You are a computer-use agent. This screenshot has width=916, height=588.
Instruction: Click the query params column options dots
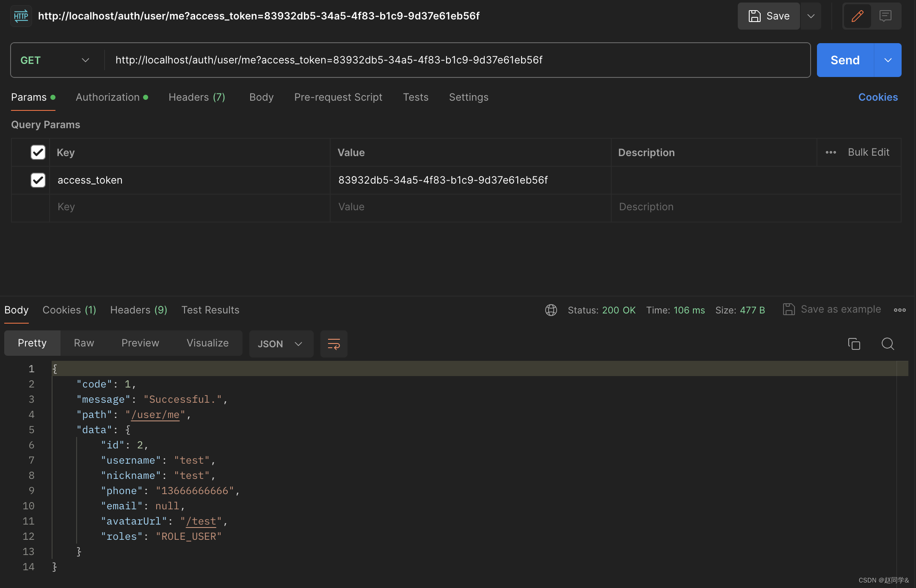(830, 152)
